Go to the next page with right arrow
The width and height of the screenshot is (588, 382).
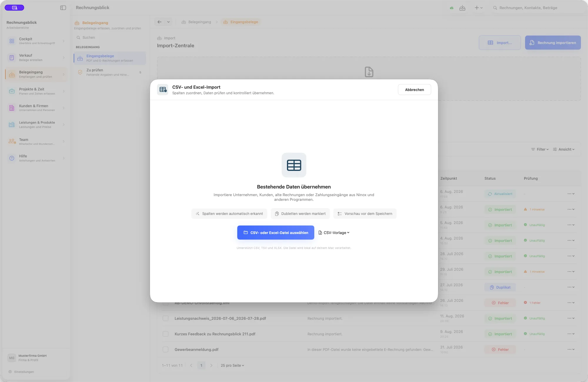[211, 366]
